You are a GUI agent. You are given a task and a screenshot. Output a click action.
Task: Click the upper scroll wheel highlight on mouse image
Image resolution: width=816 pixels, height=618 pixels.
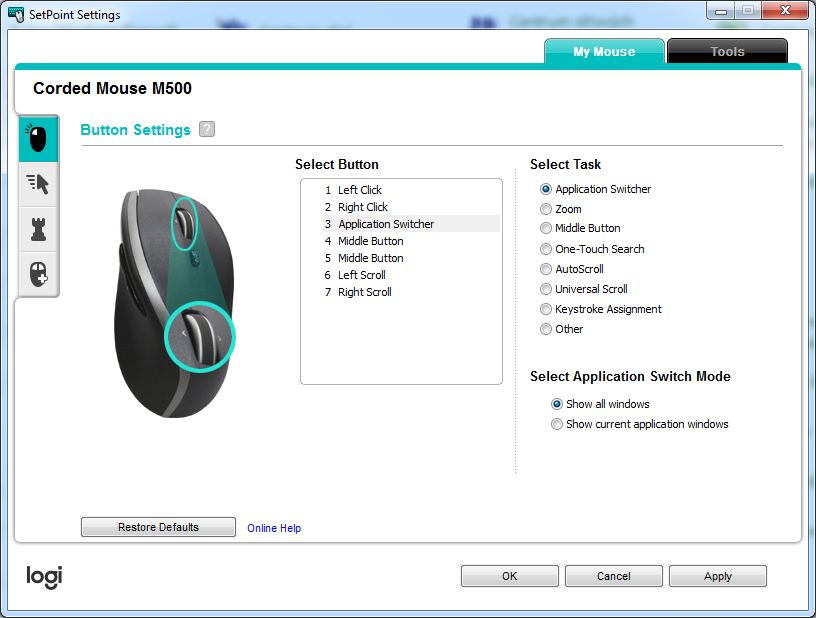pyautogui.click(x=184, y=223)
